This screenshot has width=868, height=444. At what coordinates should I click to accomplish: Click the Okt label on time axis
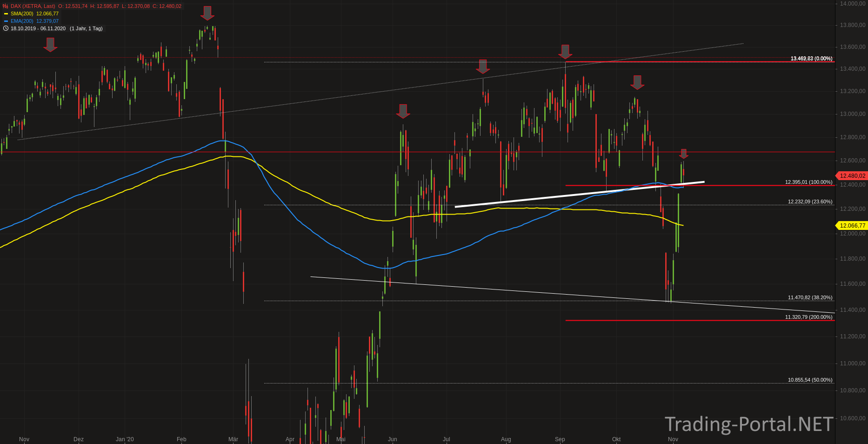pyautogui.click(x=616, y=439)
